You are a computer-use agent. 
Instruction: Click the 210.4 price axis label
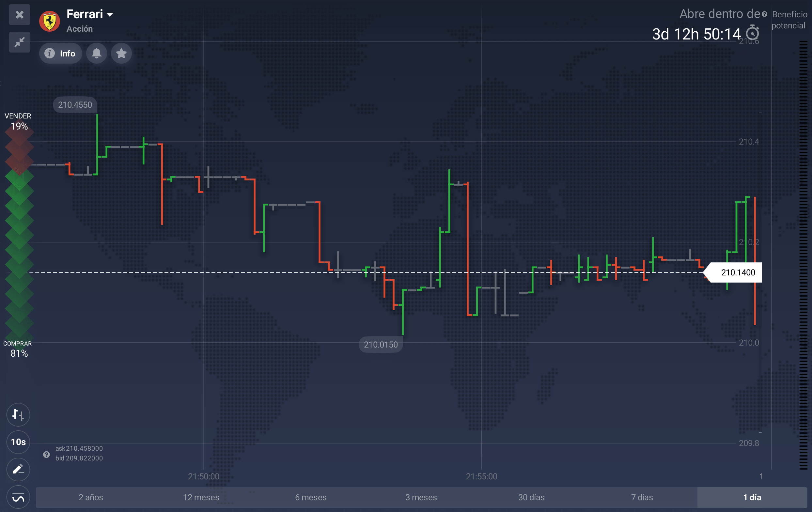[x=749, y=142]
